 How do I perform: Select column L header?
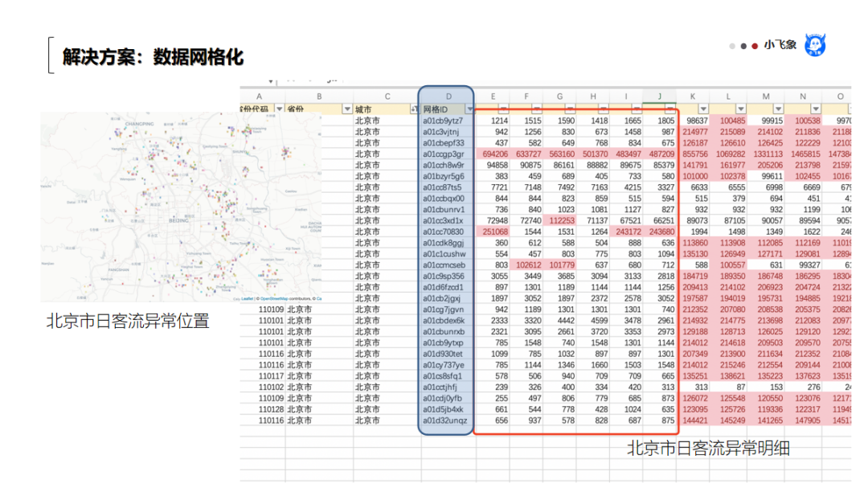coord(728,96)
